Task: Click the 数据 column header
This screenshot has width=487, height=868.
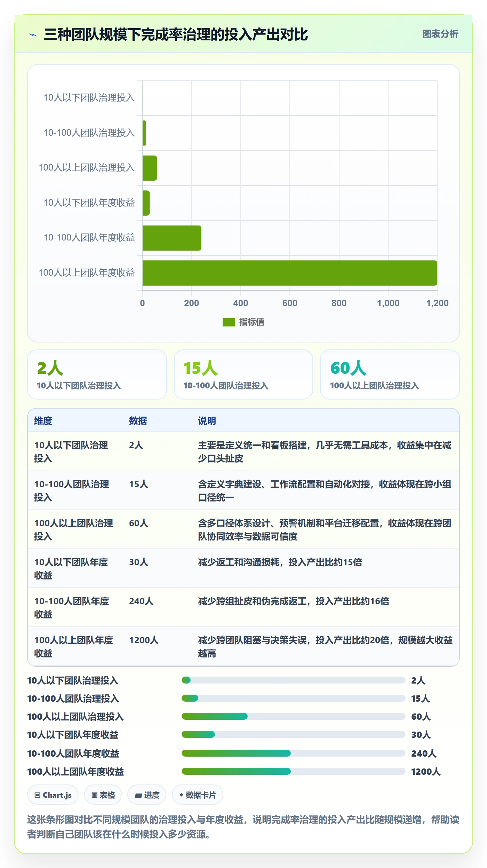Action: tap(138, 421)
